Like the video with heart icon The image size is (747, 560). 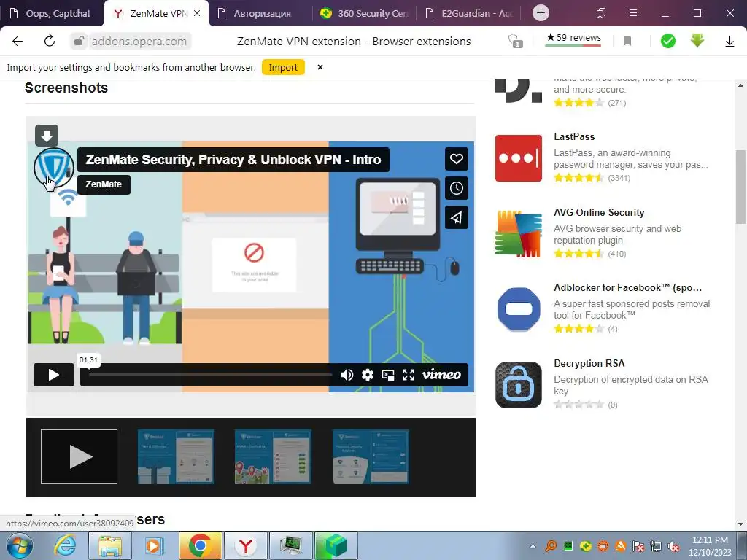(x=457, y=159)
